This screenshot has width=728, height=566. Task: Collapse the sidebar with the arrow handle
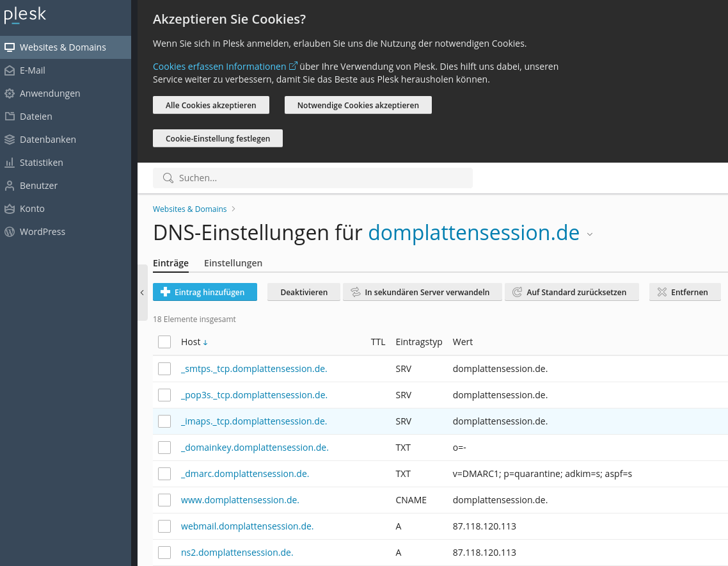click(142, 293)
